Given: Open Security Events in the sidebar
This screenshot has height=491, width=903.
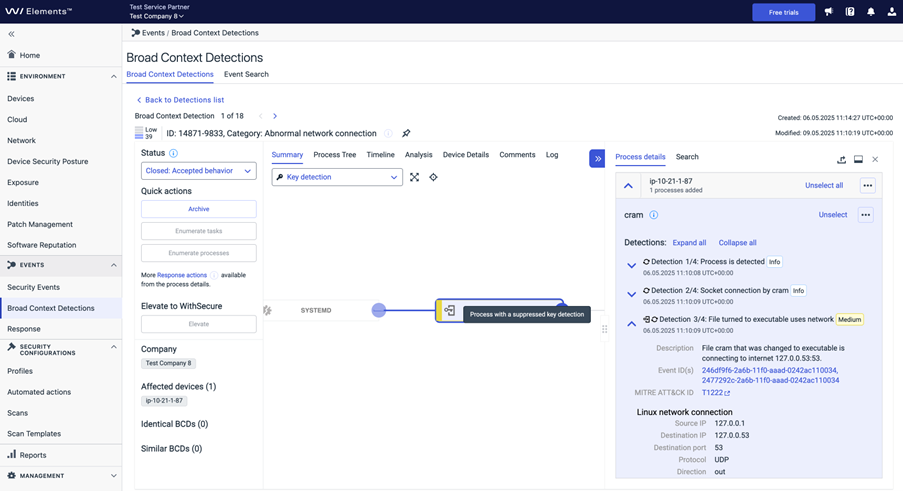Looking at the screenshot, I should point(33,287).
